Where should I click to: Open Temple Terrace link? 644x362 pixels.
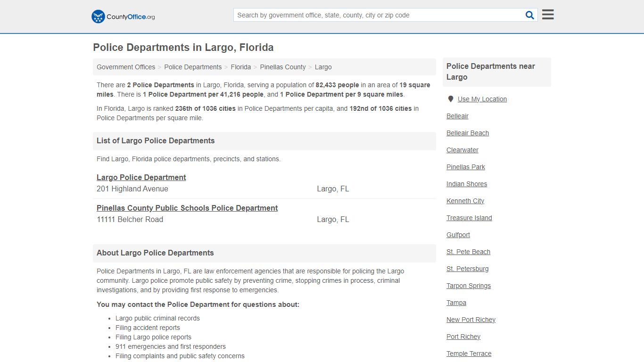469,354
